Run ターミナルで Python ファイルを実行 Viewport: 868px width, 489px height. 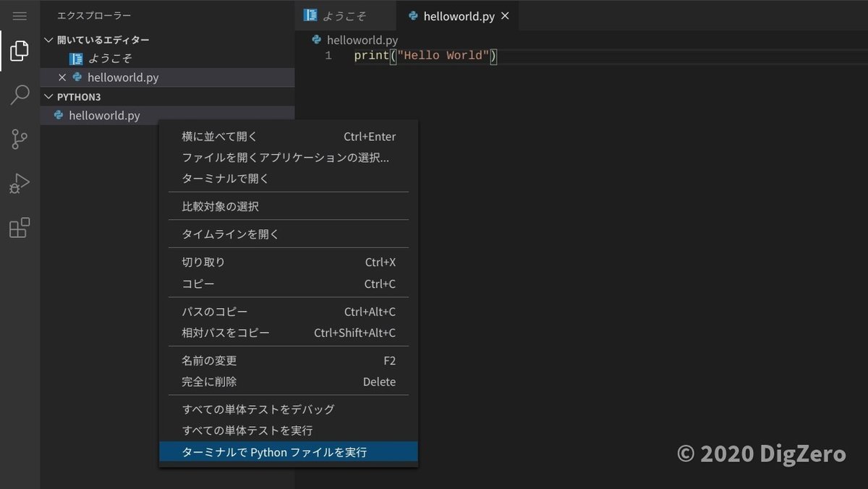point(289,452)
